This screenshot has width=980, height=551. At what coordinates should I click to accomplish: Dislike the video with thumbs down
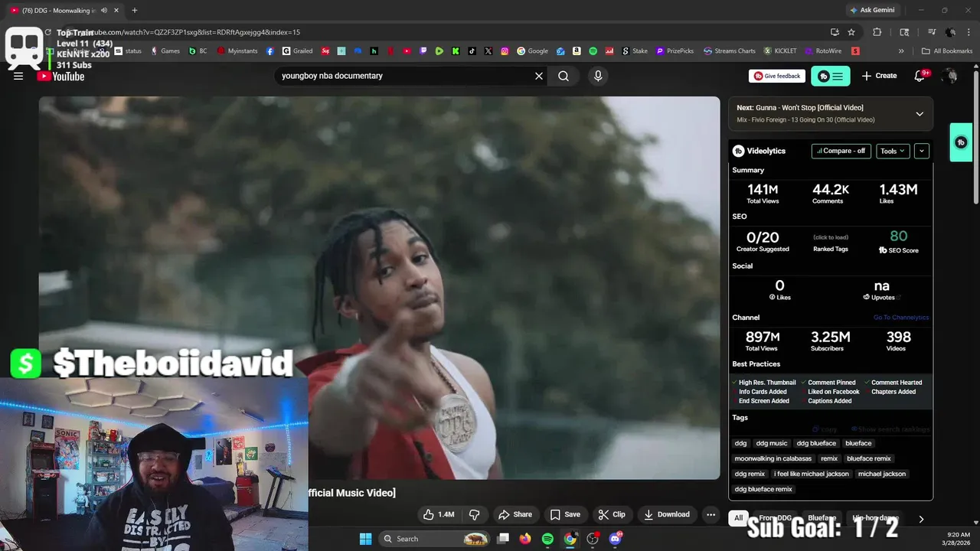pos(475,514)
